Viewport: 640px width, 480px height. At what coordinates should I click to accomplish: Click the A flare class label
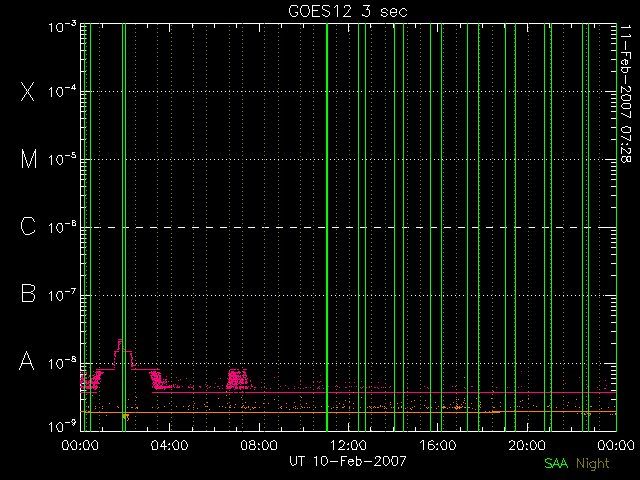tap(27, 361)
